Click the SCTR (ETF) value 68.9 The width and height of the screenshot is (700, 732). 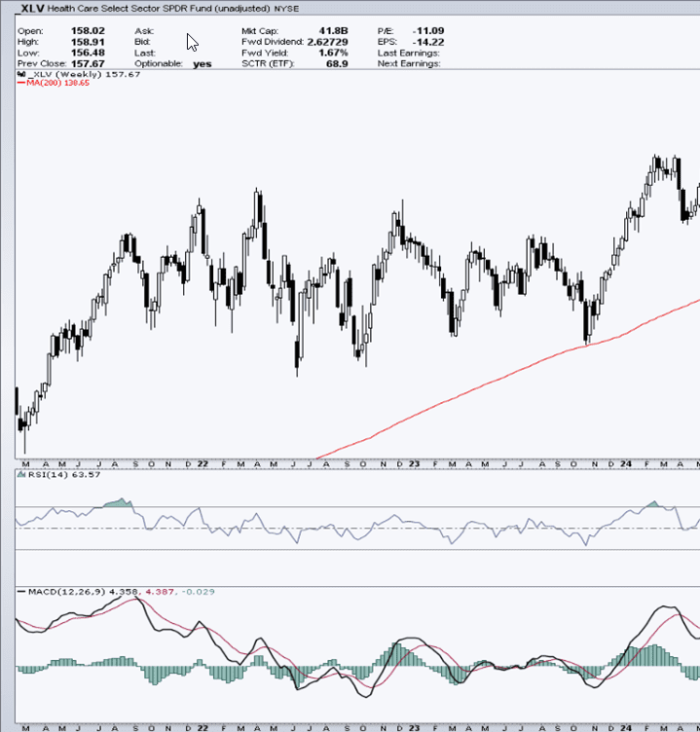(x=336, y=63)
